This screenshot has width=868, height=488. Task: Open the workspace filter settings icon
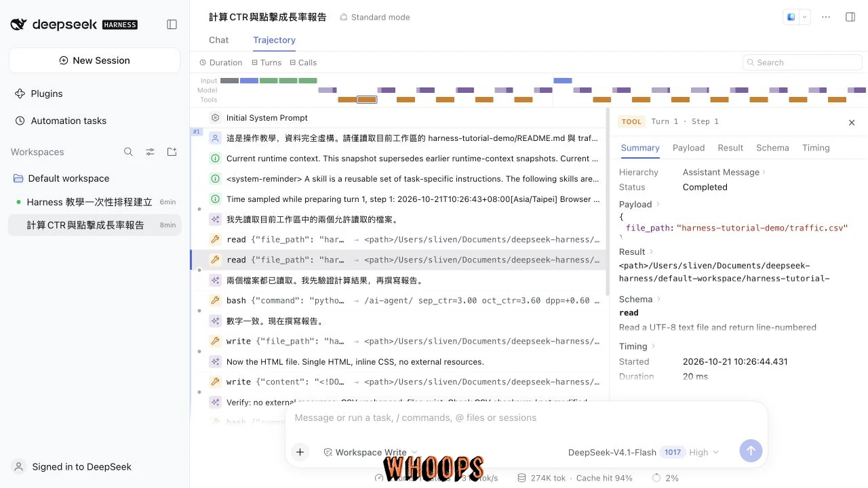pos(151,152)
